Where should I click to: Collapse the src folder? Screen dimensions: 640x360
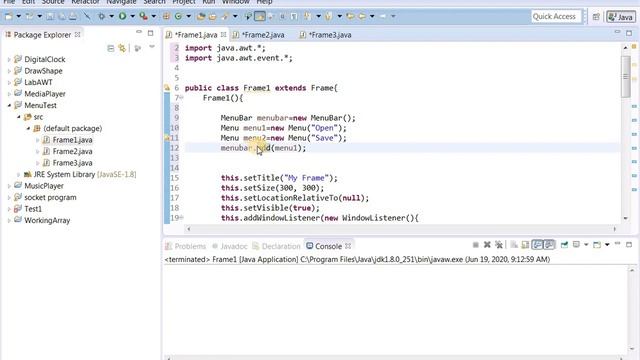tap(19, 117)
